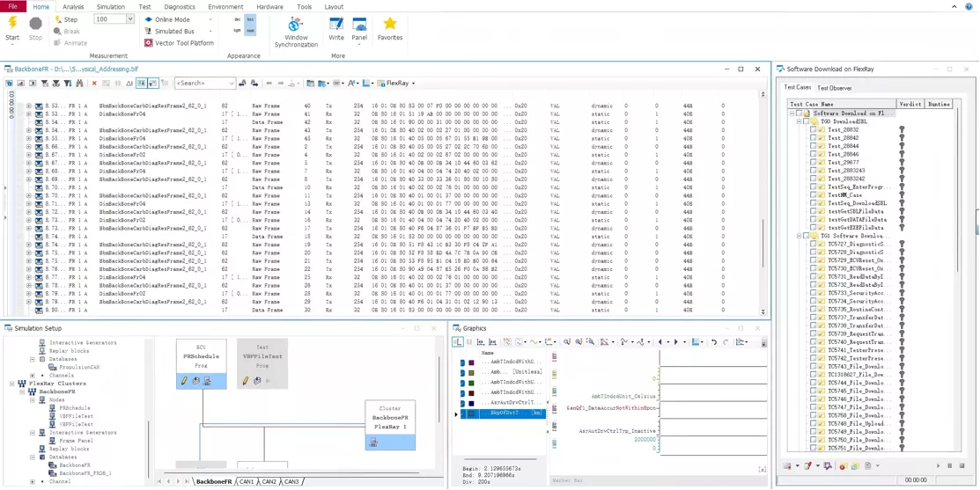Screen dimensions: 980x490
Task: Click the Search field in trace toolbar
Action: click(206, 83)
